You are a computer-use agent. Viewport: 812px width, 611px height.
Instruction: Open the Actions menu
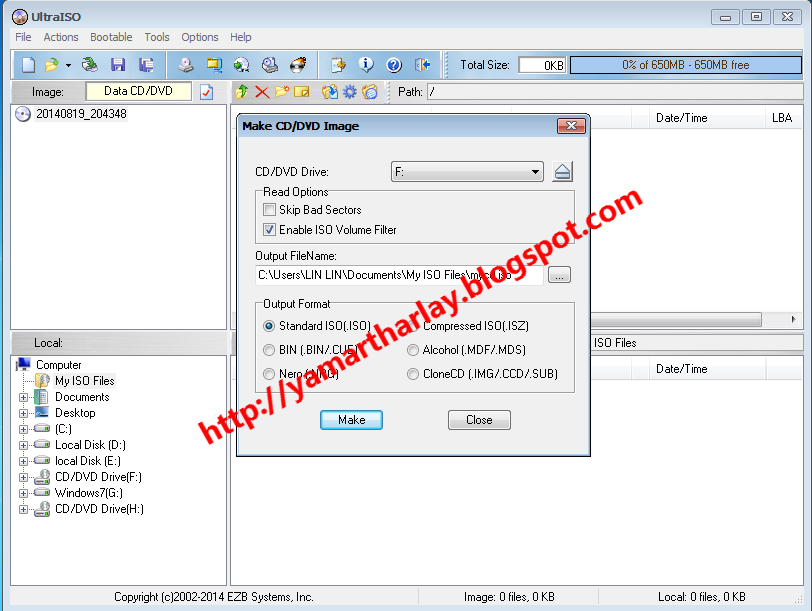[61, 37]
